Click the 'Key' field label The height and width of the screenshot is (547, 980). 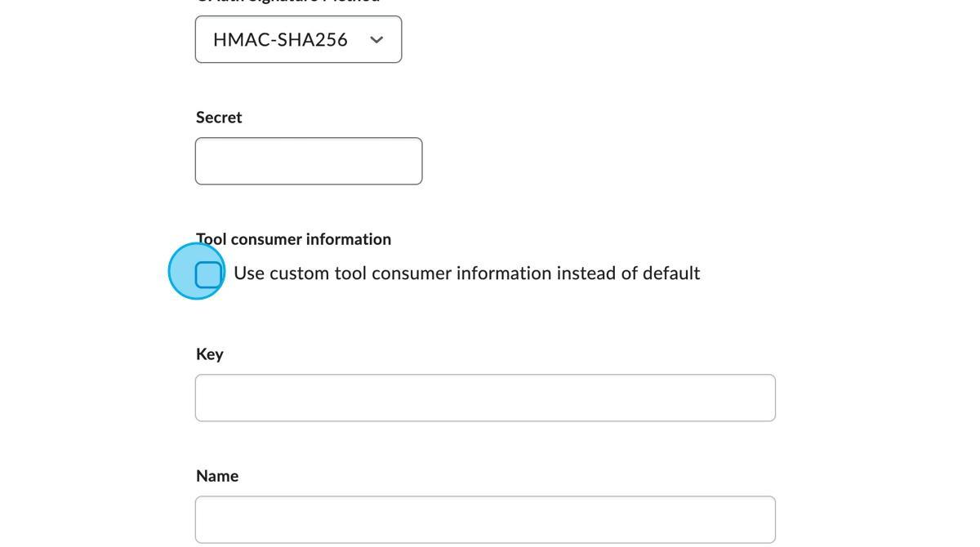coord(210,354)
